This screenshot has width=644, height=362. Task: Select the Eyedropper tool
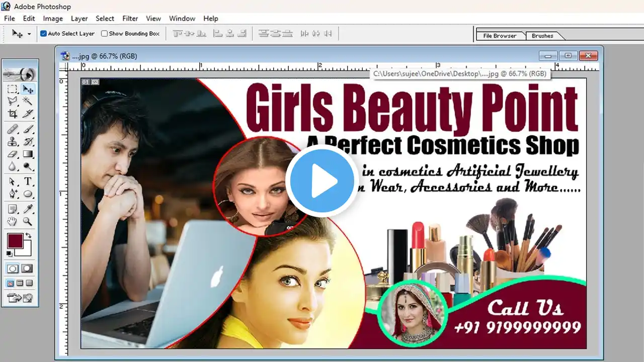coord(28,209)
